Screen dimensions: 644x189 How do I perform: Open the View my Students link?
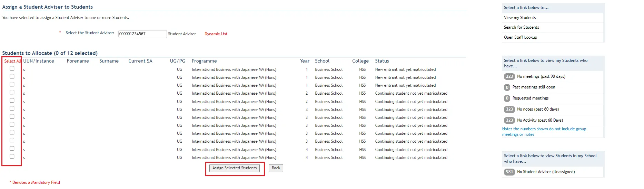520,18
